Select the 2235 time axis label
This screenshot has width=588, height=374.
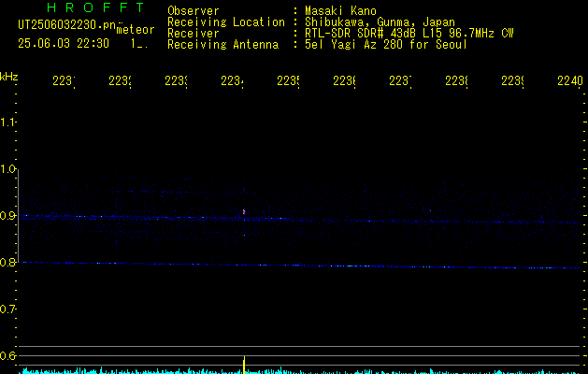(288, 80)
